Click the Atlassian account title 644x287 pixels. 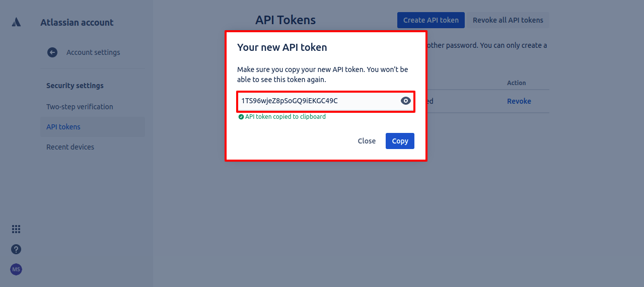(x=77, y=22)
